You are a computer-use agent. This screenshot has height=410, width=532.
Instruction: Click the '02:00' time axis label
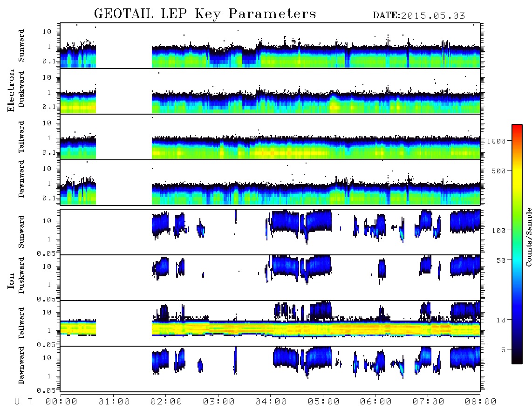(x=166, y=402)
